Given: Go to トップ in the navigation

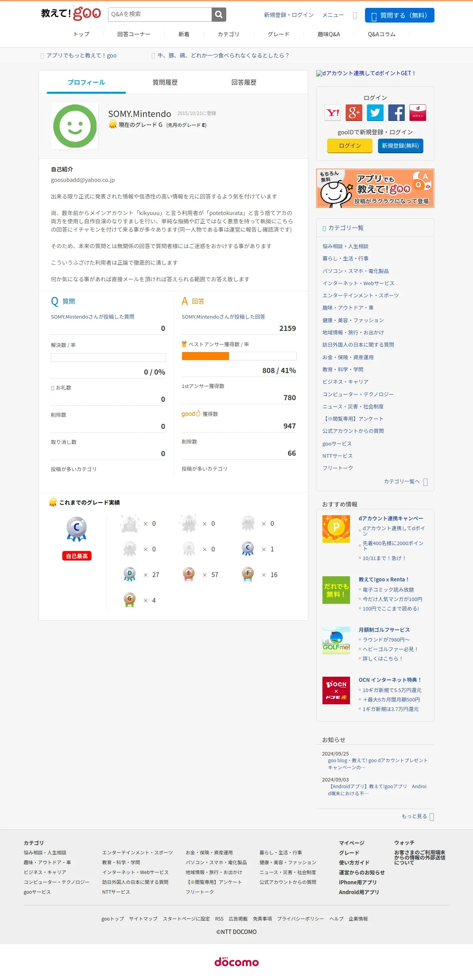Looking at the screenshot, I should pos(81,34).
